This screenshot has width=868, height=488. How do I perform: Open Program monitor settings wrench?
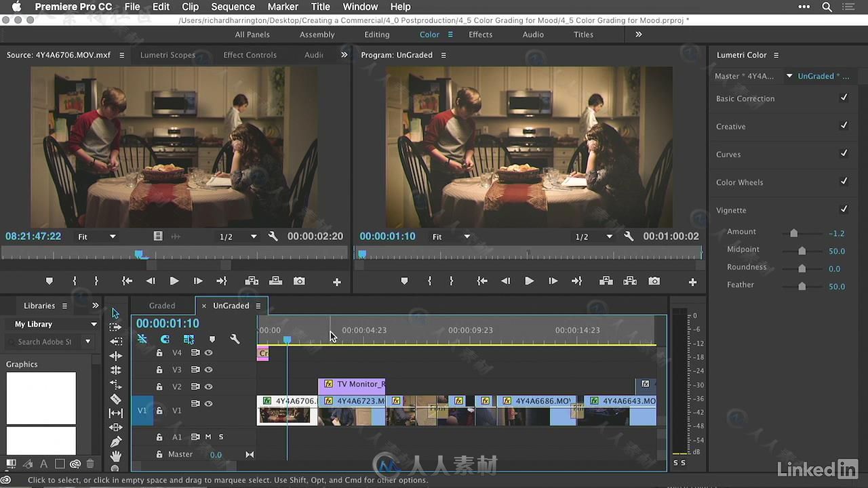[629, 237]
